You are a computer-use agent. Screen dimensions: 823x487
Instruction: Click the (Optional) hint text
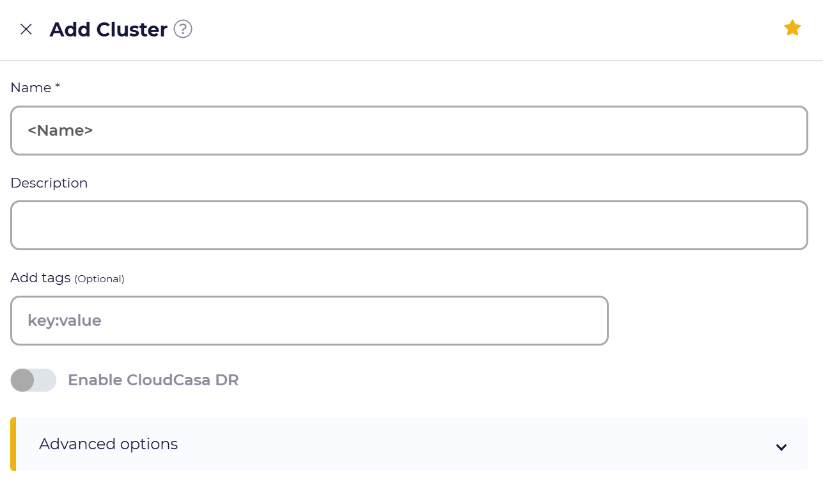[x=99, y=279]
